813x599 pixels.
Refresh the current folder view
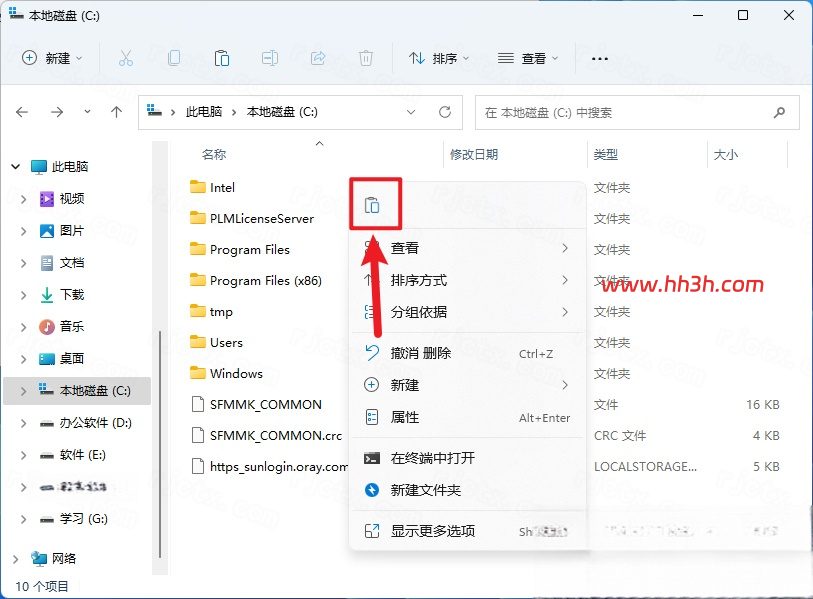pos(445,112)
